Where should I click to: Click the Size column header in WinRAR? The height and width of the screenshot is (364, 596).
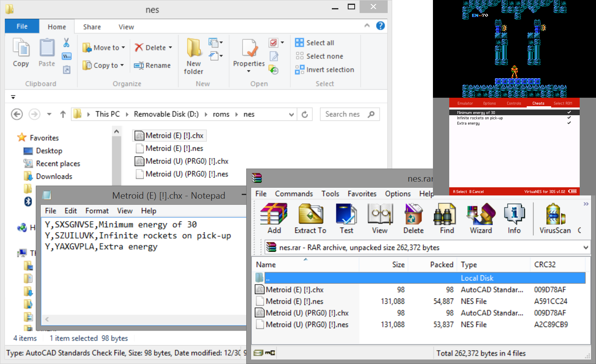[x=398, y=265]
